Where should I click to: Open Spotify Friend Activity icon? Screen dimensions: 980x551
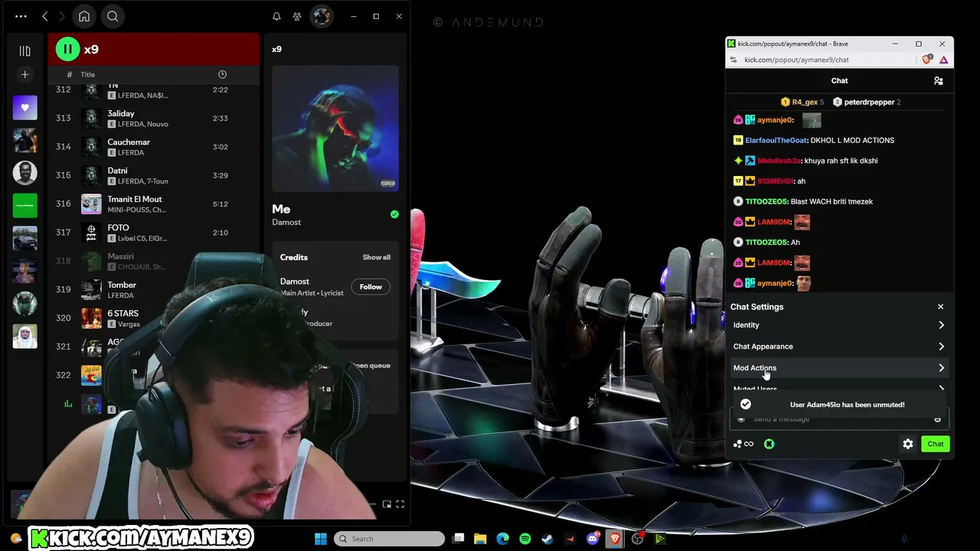pos(297,16)
